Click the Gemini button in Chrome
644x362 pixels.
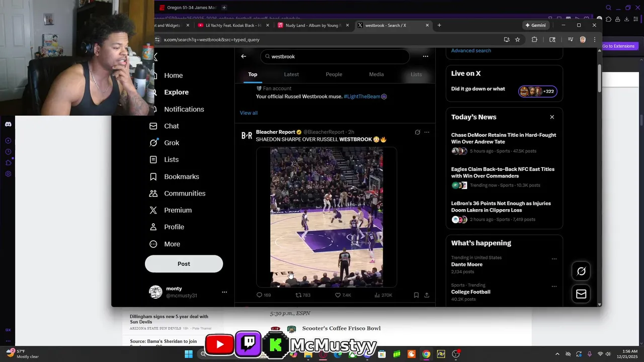pyautogui.click(x=535, y=25)
